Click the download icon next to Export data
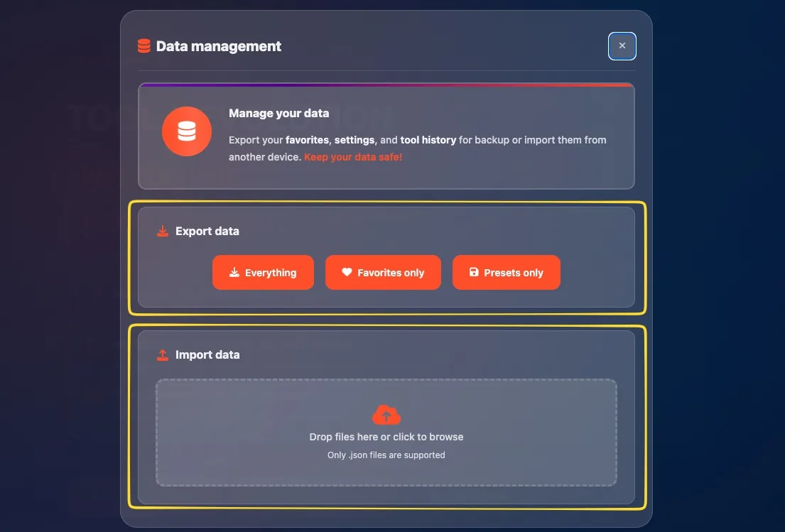785x532 pixels. [162, 231]
